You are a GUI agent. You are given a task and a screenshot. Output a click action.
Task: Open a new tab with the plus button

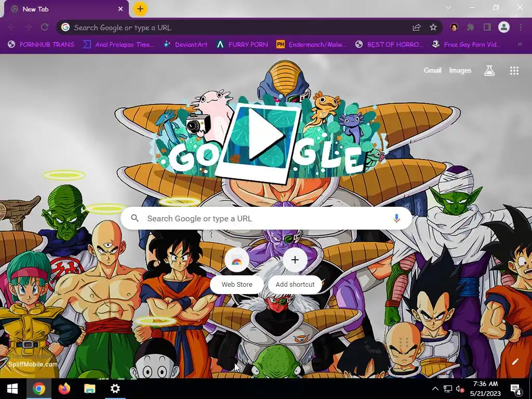tap(140, 9)
